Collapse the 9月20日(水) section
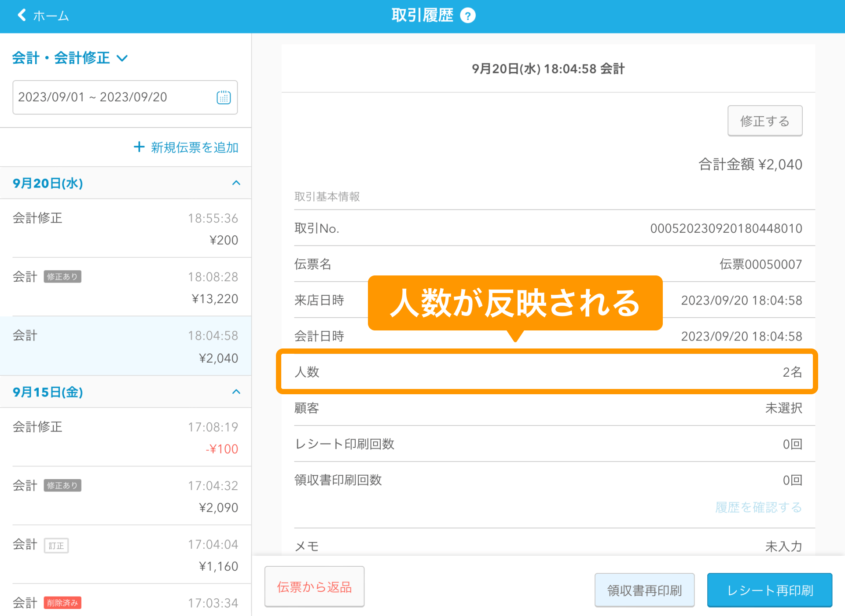The height and width of the screenshot is (616, 845). [236, 183]
